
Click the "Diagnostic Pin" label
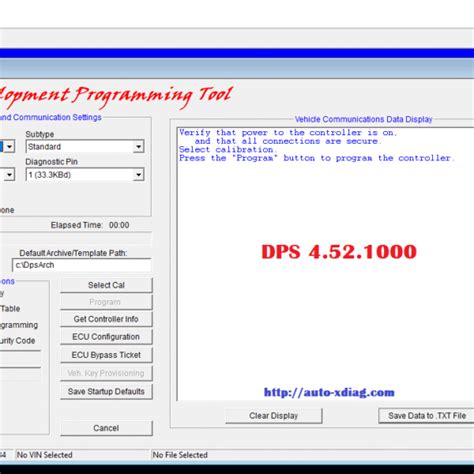[x=52, y=162]
